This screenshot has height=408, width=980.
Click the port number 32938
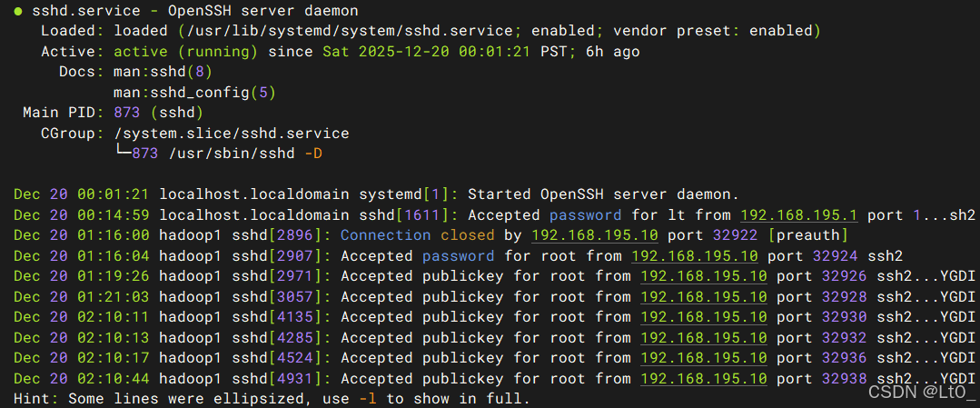[x=845, y=379]
